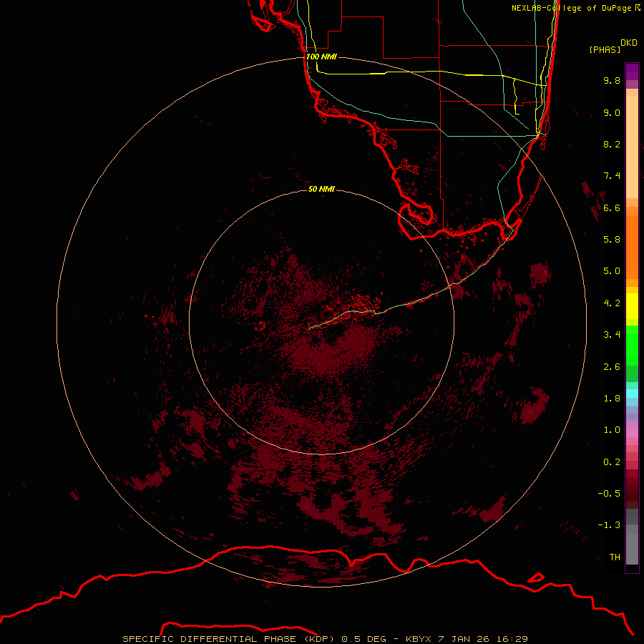Screen dimensions: 644x644
Task: Click the -0.5 value on the color scale
Action: pos(609,494)
